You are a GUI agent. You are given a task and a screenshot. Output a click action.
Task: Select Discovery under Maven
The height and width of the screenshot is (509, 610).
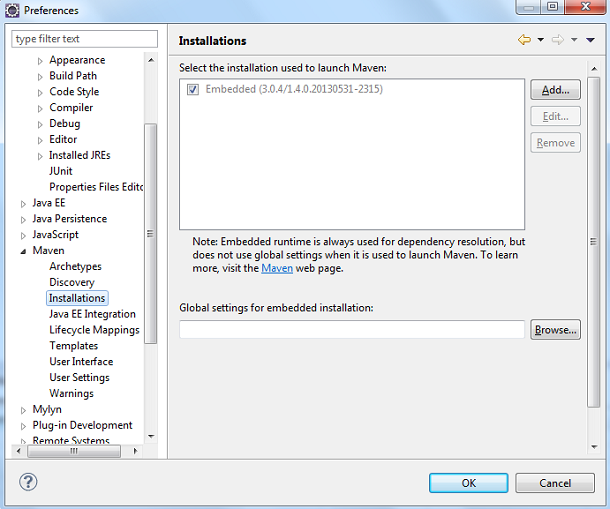tap(72, 282)
